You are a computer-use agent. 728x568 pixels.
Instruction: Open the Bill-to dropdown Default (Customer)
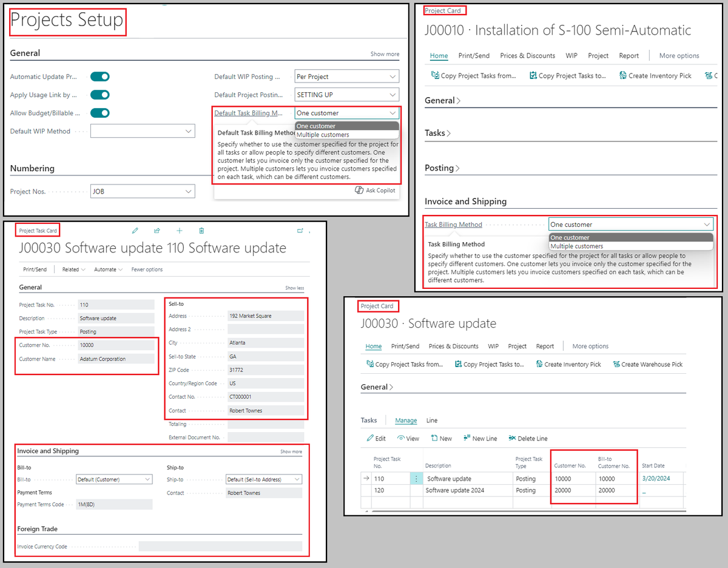(114, 479)
